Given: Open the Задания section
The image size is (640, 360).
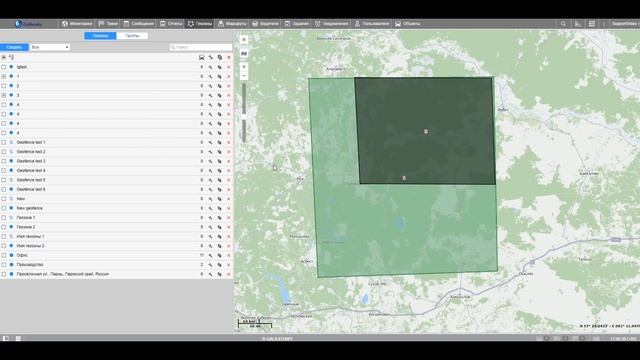Looking at the screenshot, I should (x=297, y=24).
